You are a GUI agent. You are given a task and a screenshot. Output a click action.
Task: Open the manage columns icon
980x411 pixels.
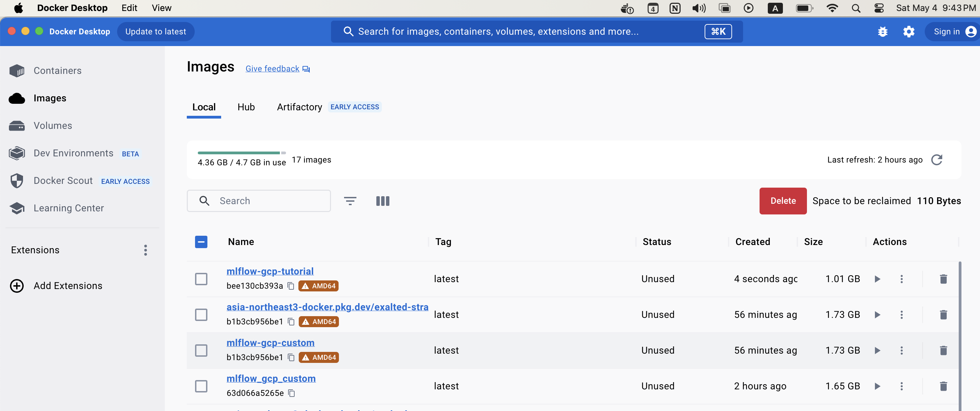[x=382, y=201]
